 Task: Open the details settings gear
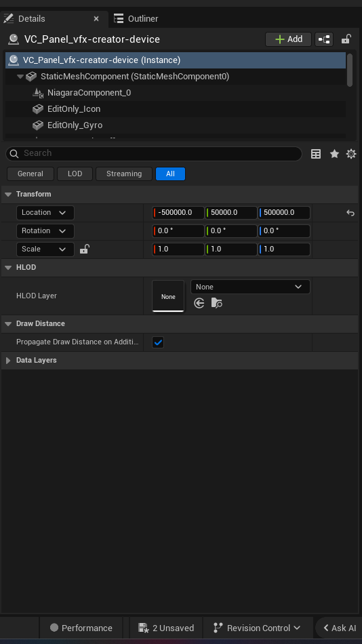click(x=351, y=154)
